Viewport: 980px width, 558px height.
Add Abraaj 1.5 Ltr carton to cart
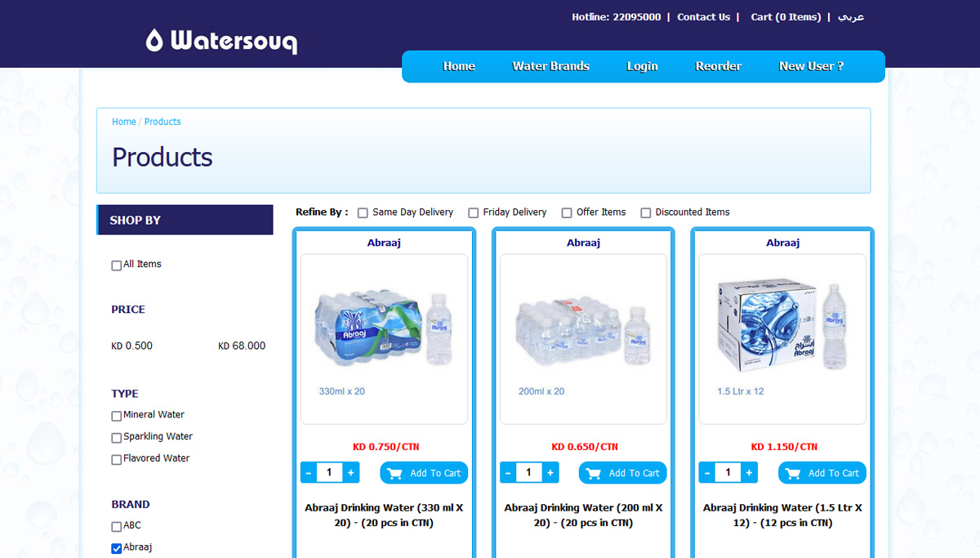tap(822, 473)
